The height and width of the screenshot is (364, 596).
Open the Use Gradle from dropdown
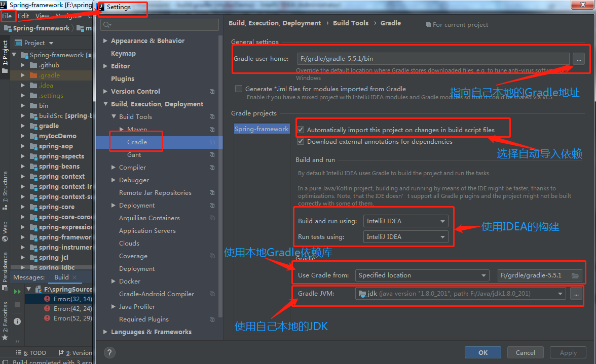(x=422, y=275)
